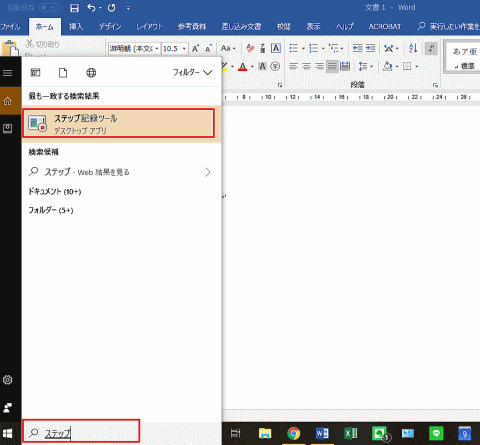The height and width of the screenshot is (445, 480).
Task: Decrease indent in paragraph group
Action: [358, 49]
